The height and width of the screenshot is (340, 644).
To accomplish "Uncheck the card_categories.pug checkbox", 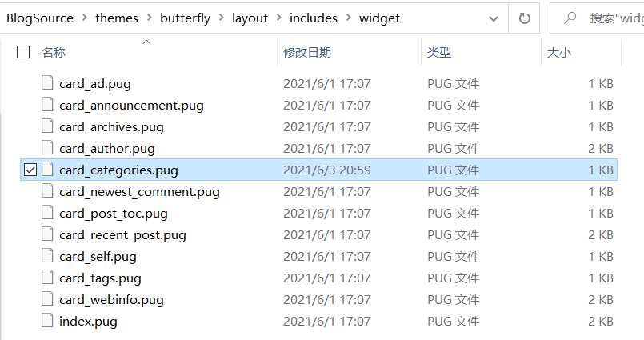I will [x=30, y=170].
